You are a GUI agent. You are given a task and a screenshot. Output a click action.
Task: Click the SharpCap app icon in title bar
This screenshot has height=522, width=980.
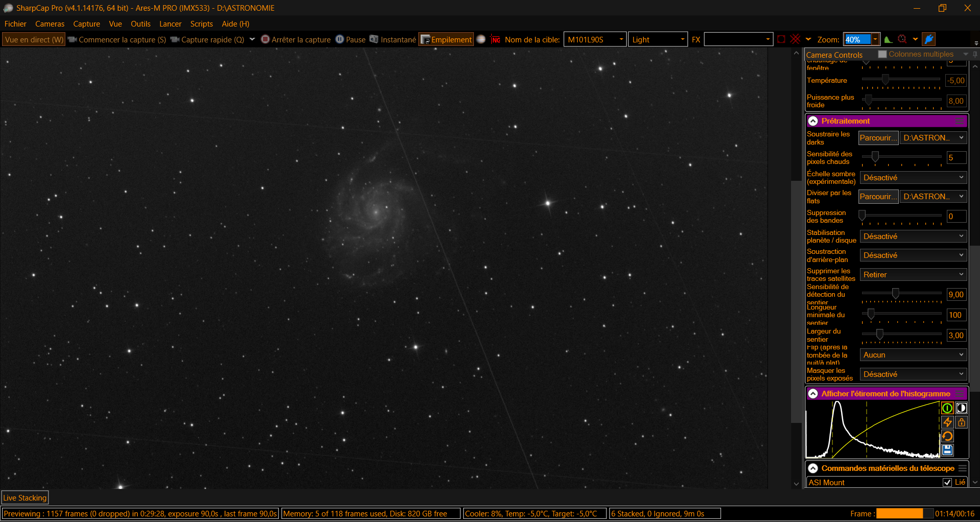click(x=8, y=8)
